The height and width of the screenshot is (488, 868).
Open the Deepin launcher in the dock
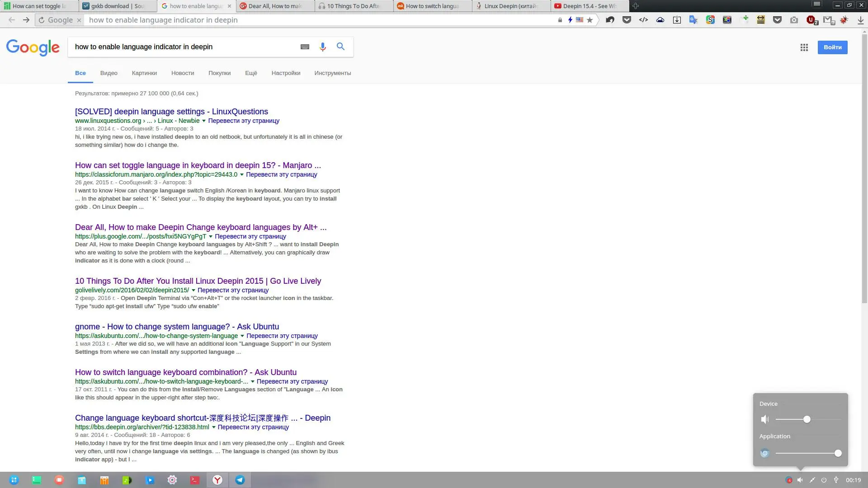click(14, 480)
